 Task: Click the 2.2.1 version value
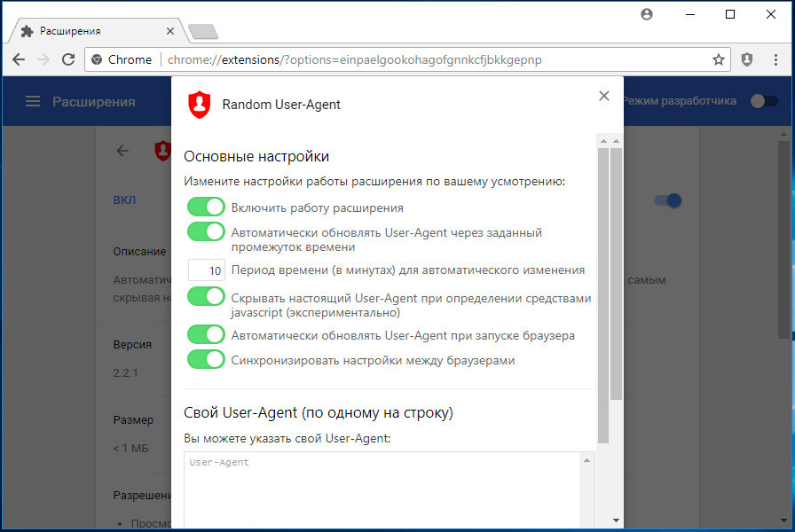(x=125, y=373)
